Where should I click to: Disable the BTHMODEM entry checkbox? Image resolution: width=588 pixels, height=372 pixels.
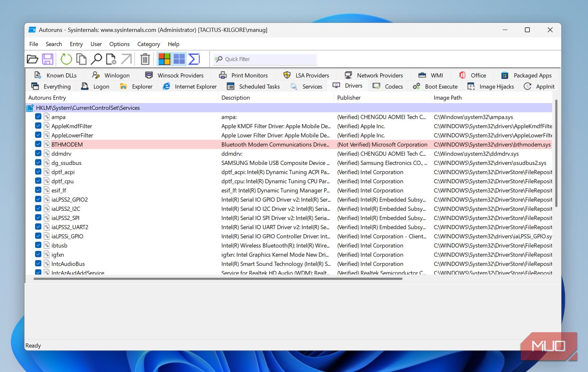coord(38,144)
